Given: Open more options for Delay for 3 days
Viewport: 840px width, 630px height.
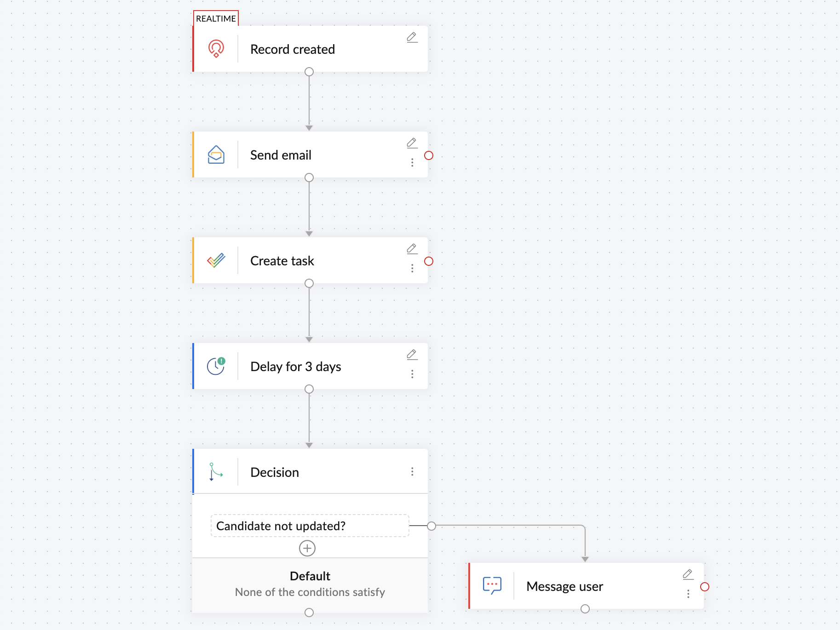Looking at the screenshot, I should pos(412,374).
